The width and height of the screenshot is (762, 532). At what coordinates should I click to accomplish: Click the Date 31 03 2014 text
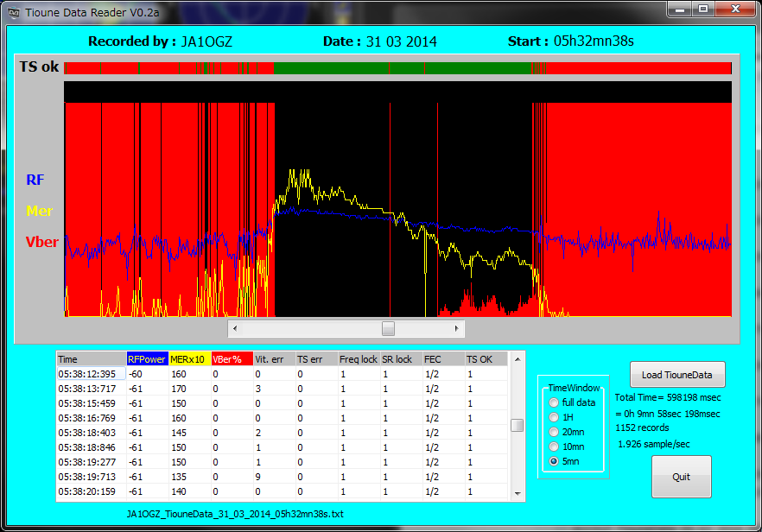pyautogui.click(x=380, y=41)
